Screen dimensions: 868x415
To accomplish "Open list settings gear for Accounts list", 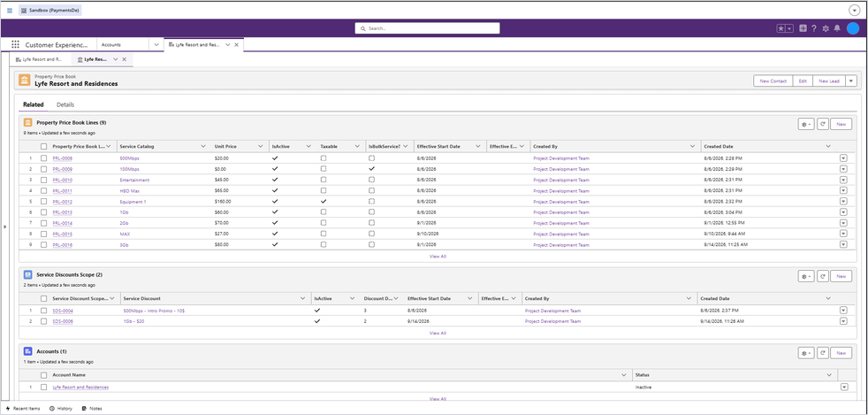I will tap(806, 353).
